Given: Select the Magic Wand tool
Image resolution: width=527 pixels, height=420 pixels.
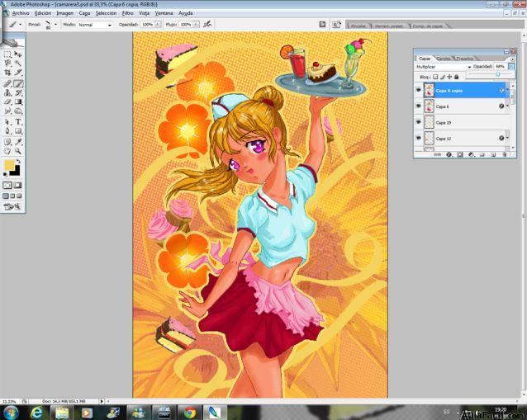Looking at the screenshot, I should (18, 63).
